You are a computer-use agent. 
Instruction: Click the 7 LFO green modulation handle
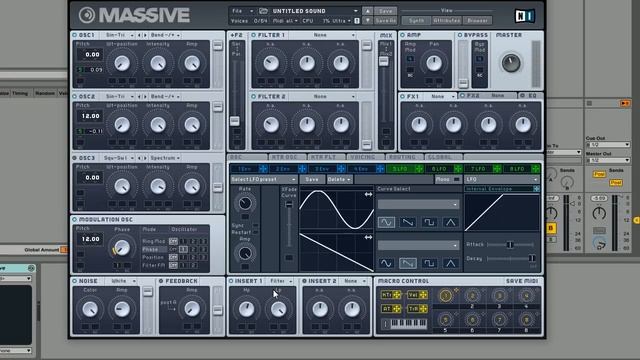(x=497, y=169)
